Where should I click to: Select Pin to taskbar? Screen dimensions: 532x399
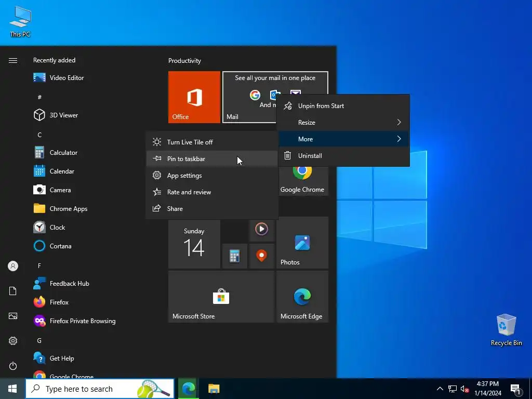coord(212,159)
